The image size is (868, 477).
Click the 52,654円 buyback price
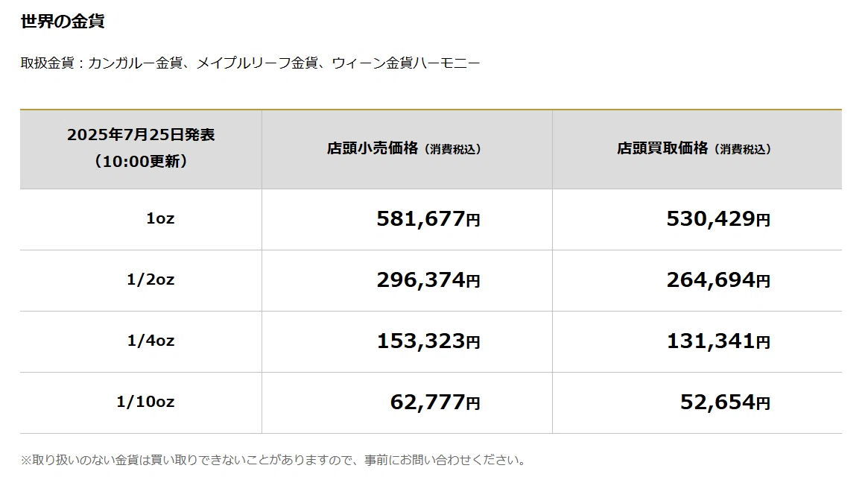pos(725,402)
